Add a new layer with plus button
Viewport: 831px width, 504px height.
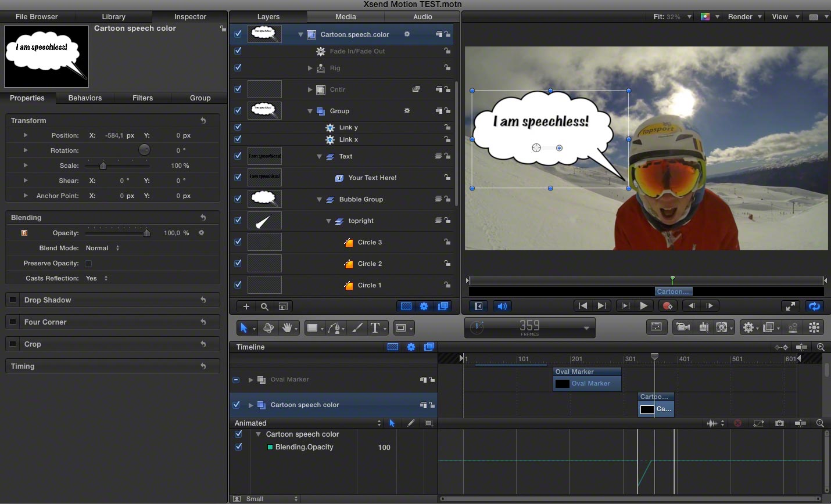point(246,307)
